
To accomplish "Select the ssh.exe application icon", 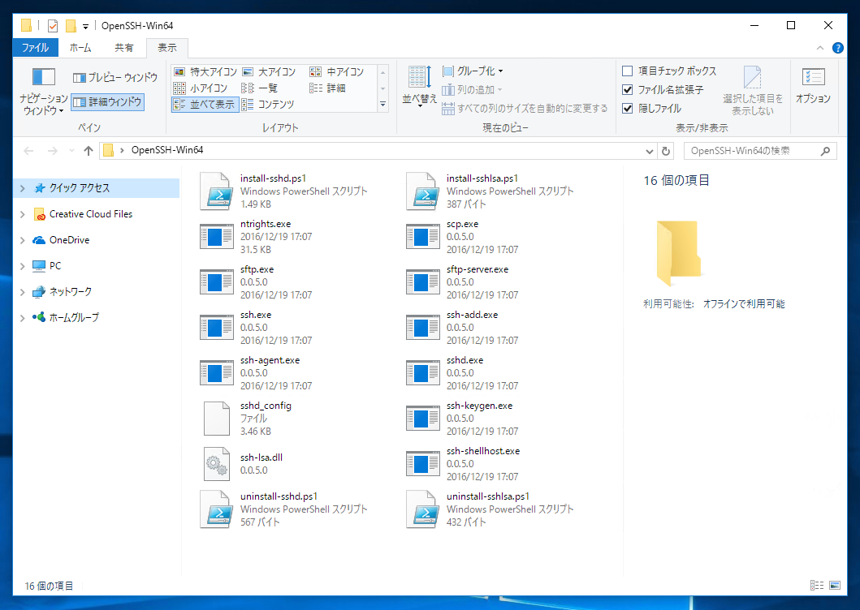I will click(x=216, y=327).
